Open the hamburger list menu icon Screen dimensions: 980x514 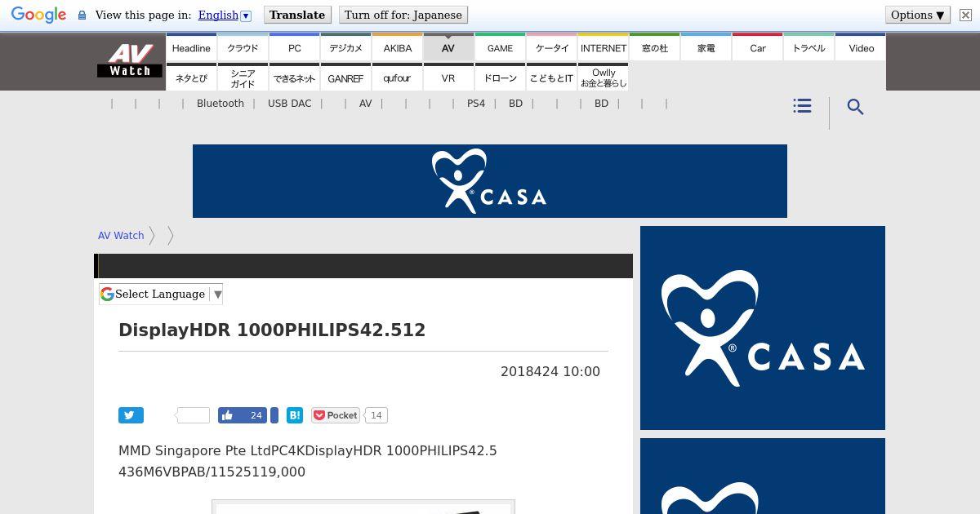[802, 106]
